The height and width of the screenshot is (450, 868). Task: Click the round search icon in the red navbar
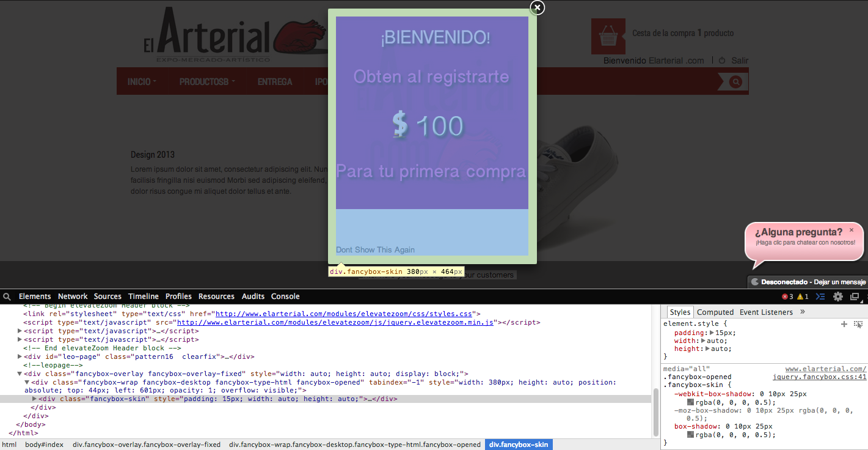[x=735, y=81]
